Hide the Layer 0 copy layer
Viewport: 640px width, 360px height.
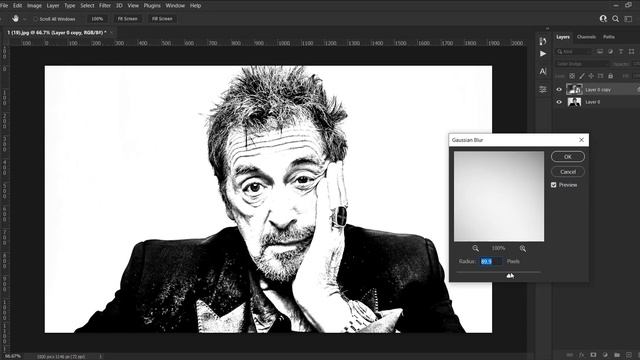pos(559,89)
